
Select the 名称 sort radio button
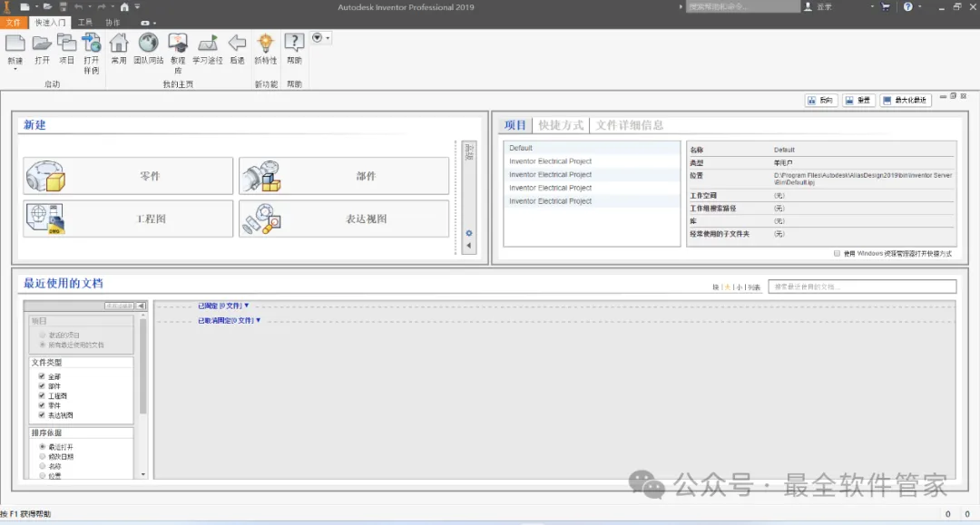[43, 466]
